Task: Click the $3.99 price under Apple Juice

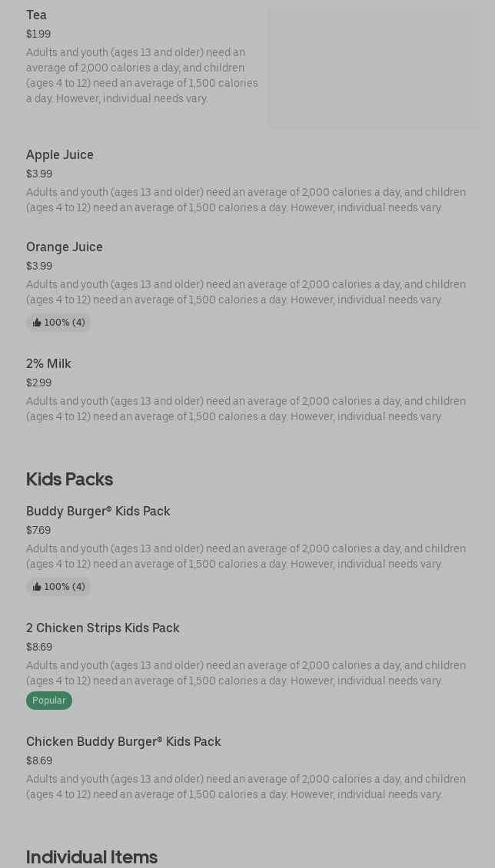Action: pyautogui.click(x=39, y=174)
